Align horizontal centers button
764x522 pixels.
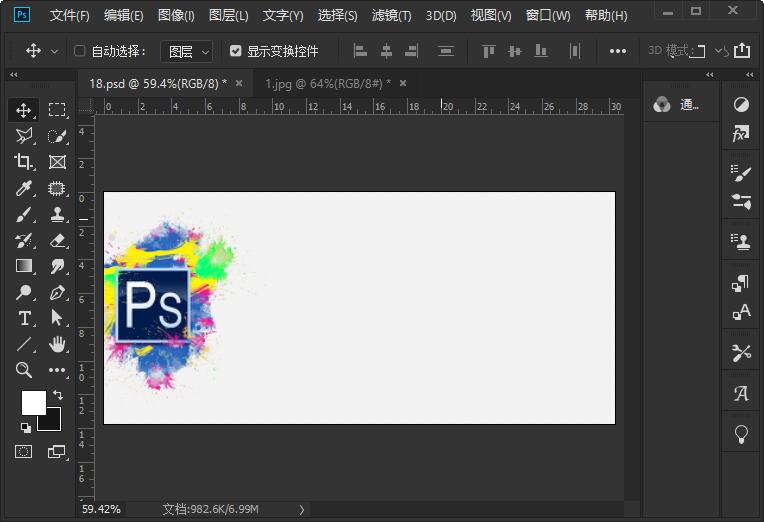[386, 51]
